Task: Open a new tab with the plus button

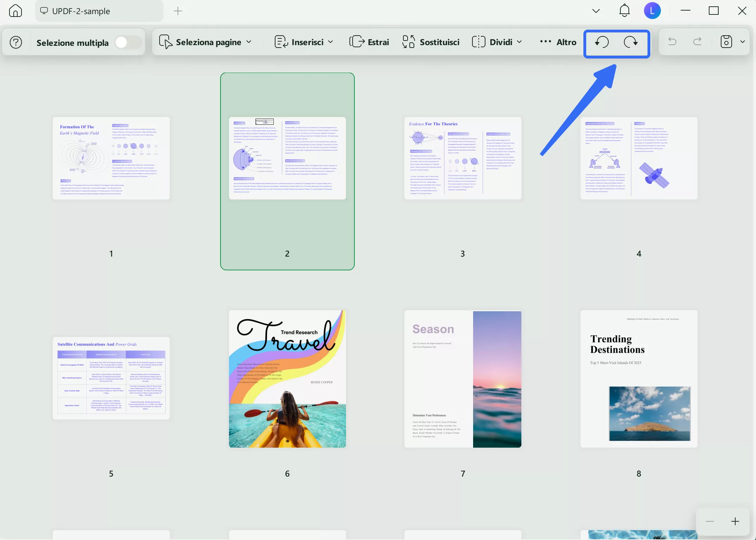Action: pos(178,11)
